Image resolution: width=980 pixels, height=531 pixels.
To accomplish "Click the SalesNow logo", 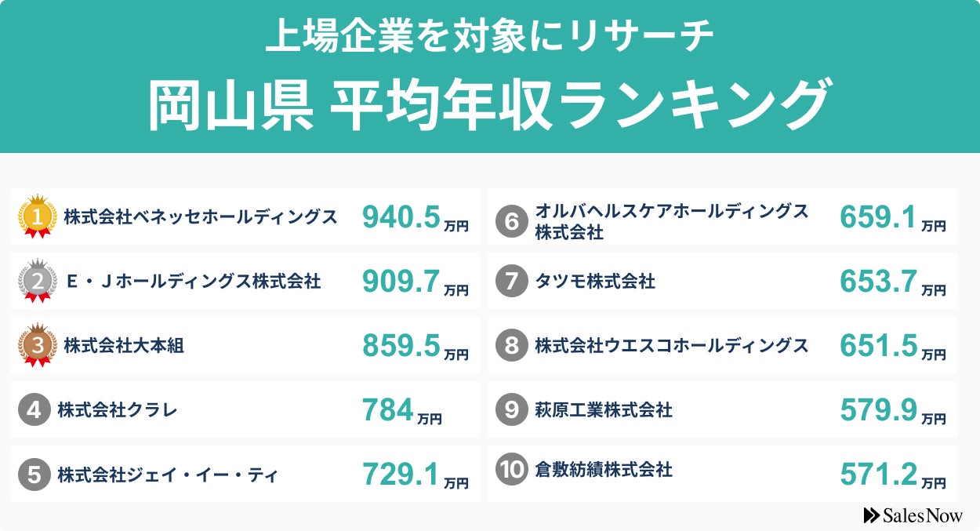I will [913, 515].
